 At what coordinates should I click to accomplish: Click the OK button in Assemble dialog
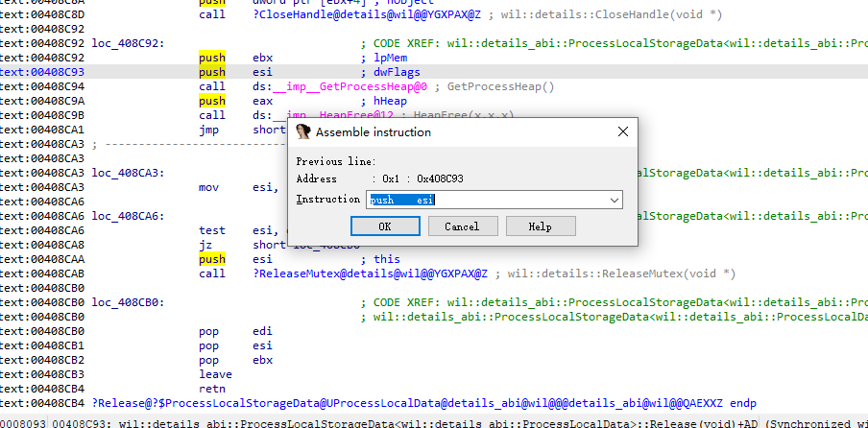384,226
